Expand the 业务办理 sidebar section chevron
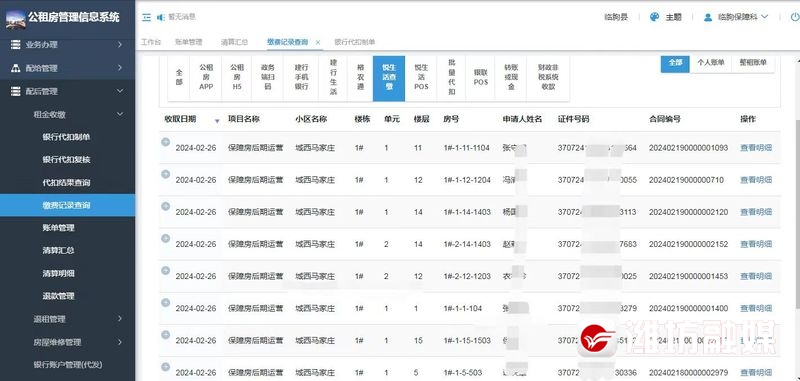 pyautogui.click(x=120, y=44)
